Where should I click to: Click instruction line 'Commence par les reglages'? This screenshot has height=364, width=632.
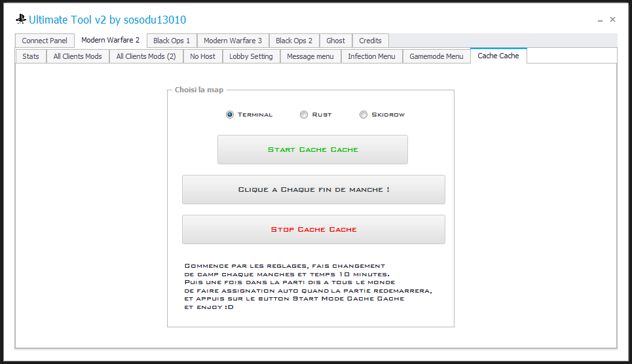284,266
